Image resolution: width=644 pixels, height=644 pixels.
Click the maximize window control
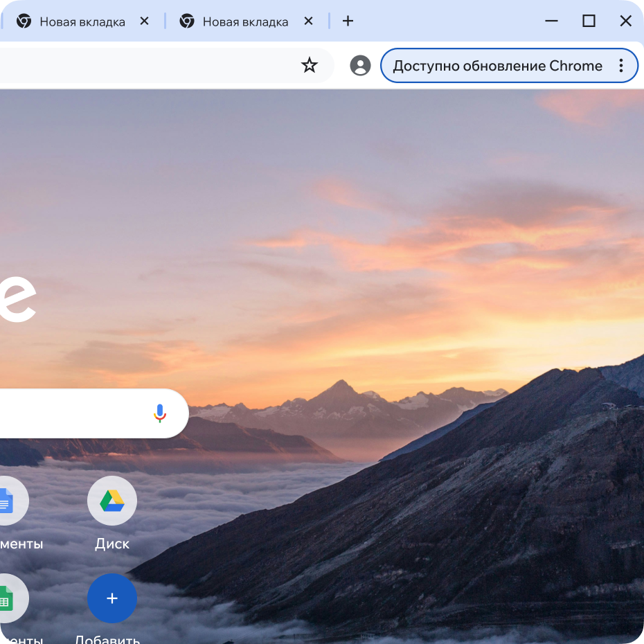(x=589, y=21)
